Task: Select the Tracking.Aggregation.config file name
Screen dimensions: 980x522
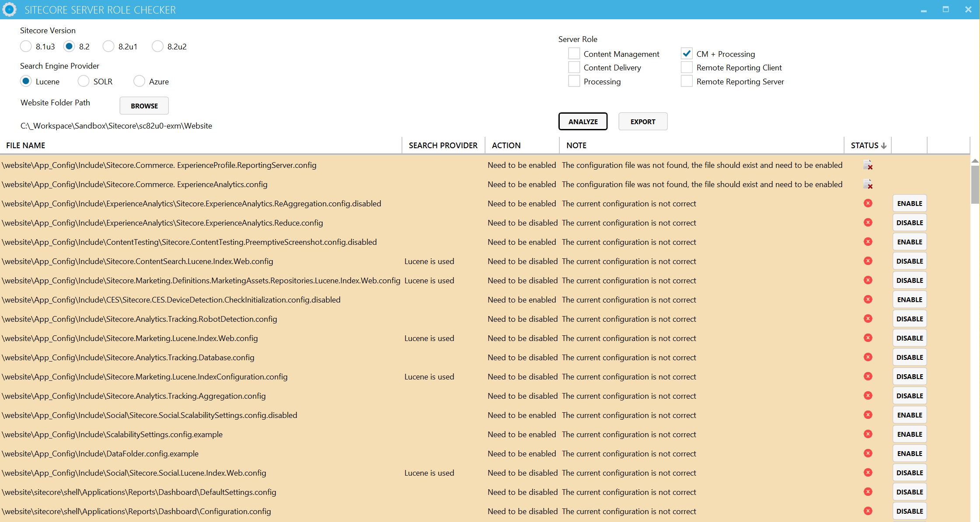Action: pyautogui.click(x=134, y=396)
